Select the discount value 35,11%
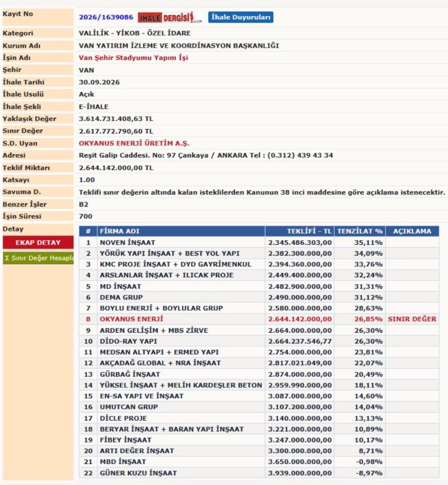Image resolution: width=448 pixels, height=485 pixels. point(368,242)
